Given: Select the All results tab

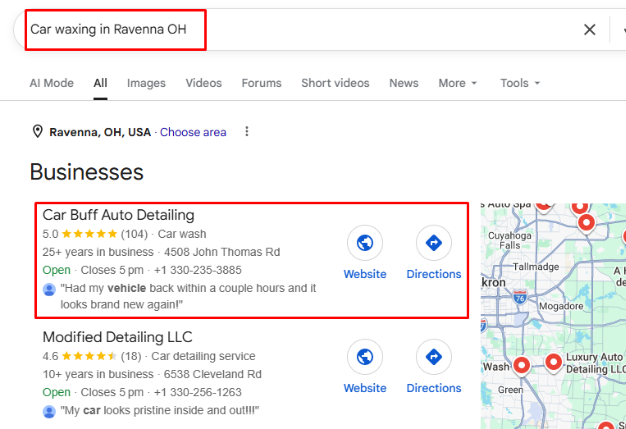Looking at the screenshot, I should [x=100, y=83].
